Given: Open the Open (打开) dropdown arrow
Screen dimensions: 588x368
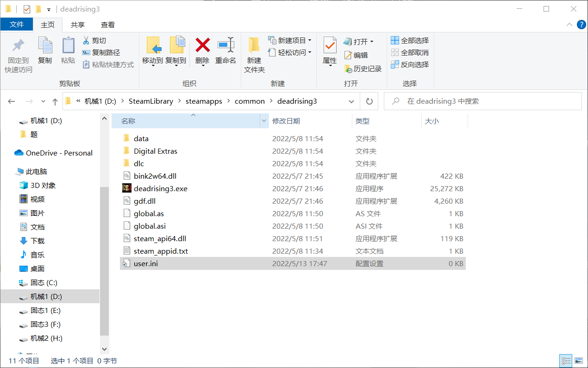Looking at the screenshot, I should (371, 42).
